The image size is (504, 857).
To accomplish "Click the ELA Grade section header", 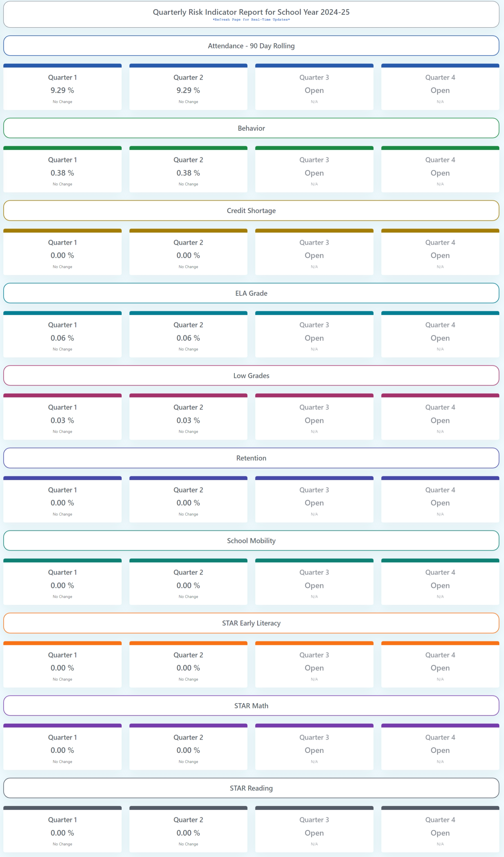I will [251, 293].
